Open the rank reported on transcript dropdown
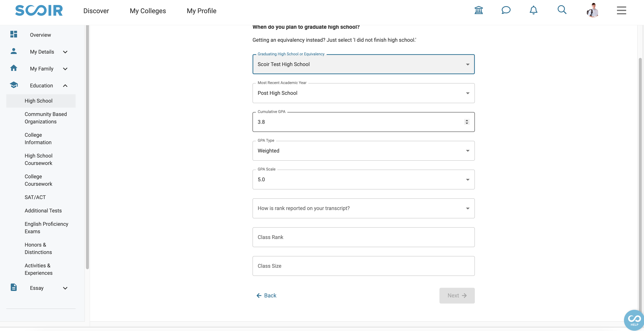 click(364, 208)
